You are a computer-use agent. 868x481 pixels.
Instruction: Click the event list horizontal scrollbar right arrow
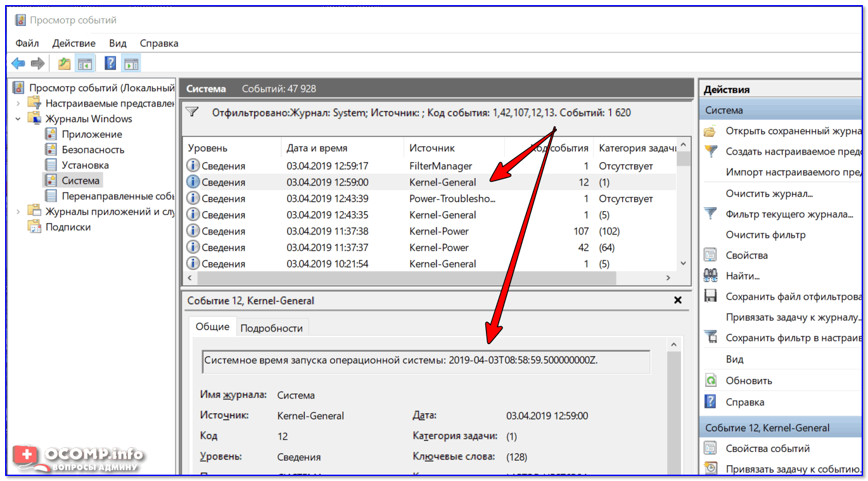(668, 278)
